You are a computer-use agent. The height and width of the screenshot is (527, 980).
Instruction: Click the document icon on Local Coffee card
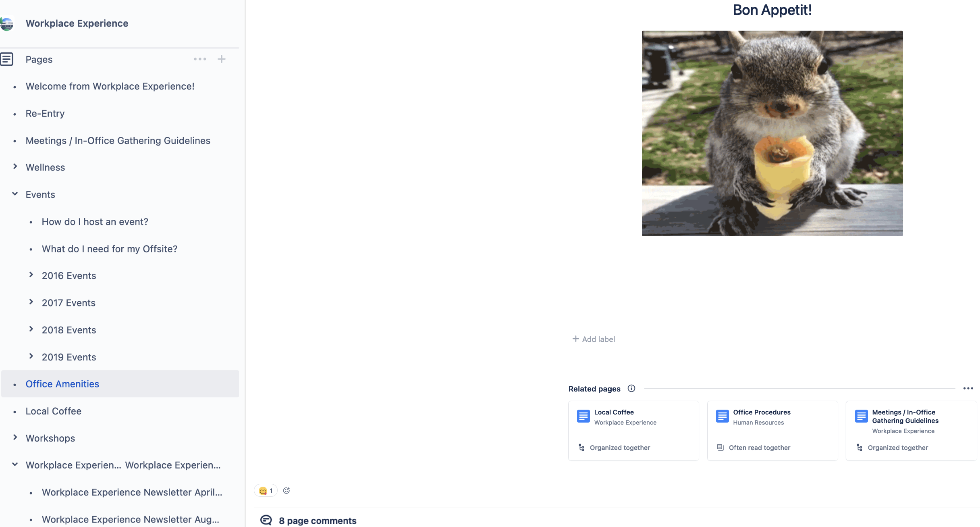pyautogui.click(x=583, y=414)
